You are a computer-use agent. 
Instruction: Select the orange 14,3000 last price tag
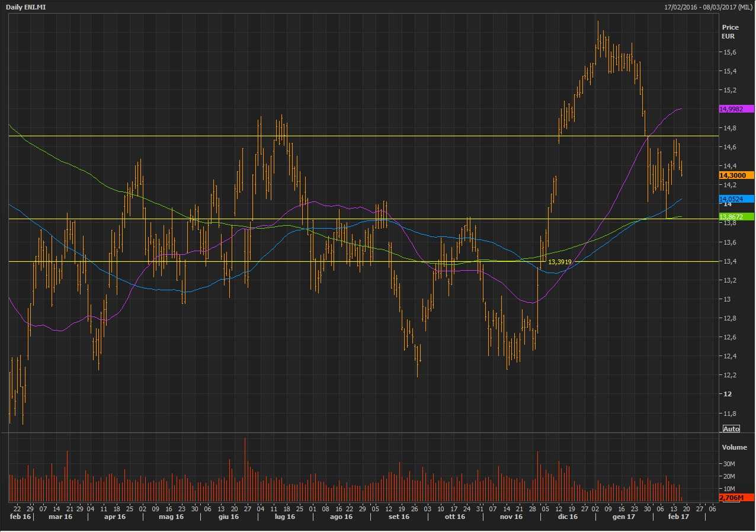click(735, 175)
